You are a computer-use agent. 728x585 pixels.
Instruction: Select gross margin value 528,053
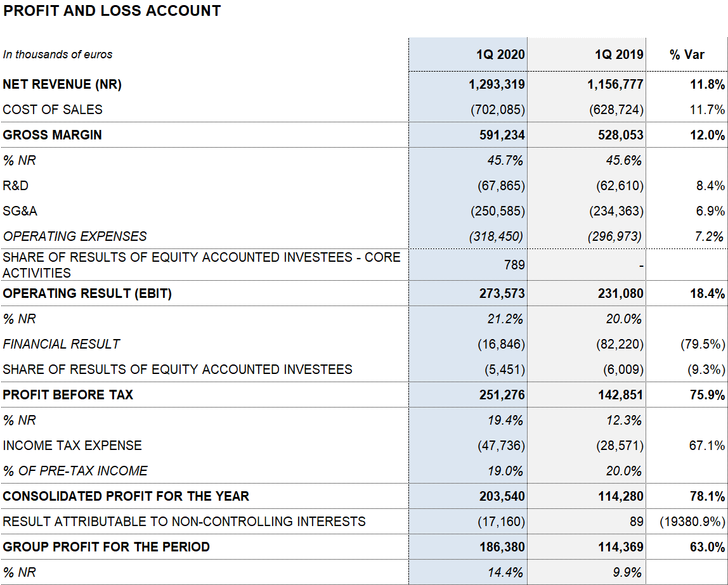tap(620, 135)
